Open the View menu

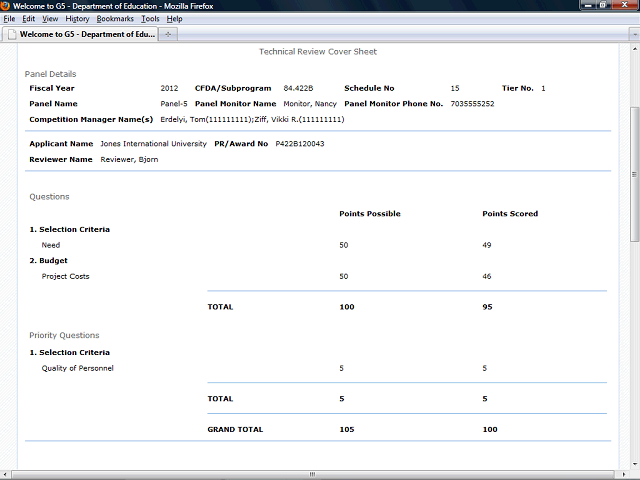pos(50,19)
